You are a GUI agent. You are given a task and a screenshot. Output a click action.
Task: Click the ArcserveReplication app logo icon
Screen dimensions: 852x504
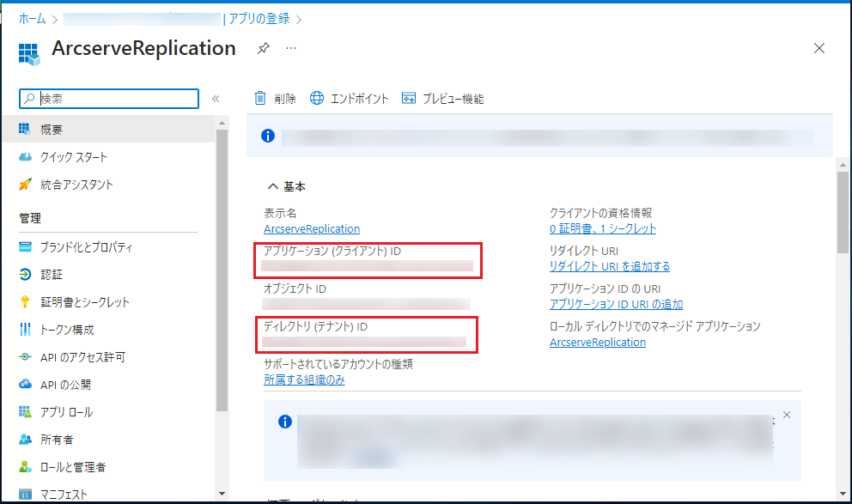pos(29,54)
